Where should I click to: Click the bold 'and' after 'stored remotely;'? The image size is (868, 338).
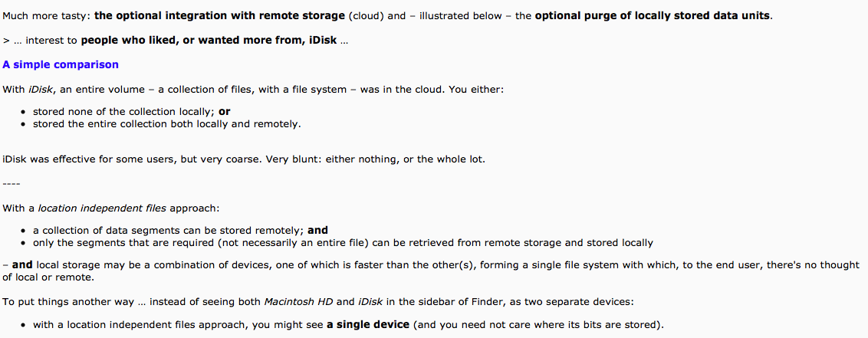click(x=317, y=230)
